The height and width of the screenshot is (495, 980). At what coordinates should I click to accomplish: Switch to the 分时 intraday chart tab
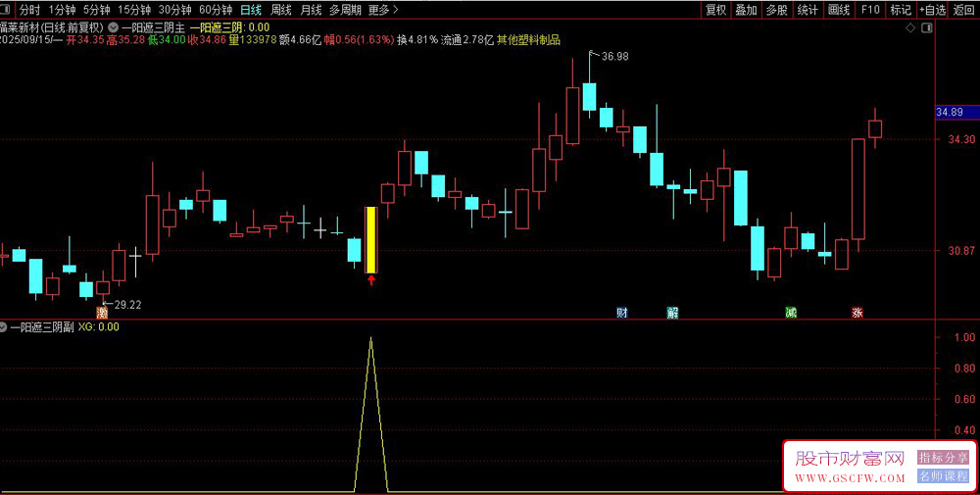click(x=30, y=10)
